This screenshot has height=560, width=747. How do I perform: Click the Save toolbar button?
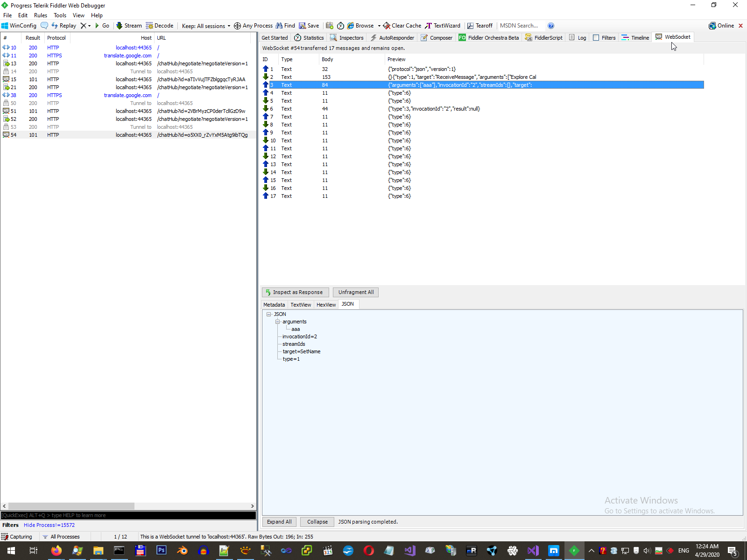[309, 26]
